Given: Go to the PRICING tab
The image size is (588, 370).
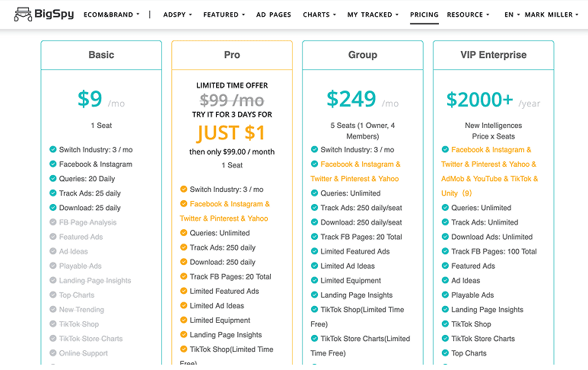Looking at the screenshot, I should pos(424,14).
